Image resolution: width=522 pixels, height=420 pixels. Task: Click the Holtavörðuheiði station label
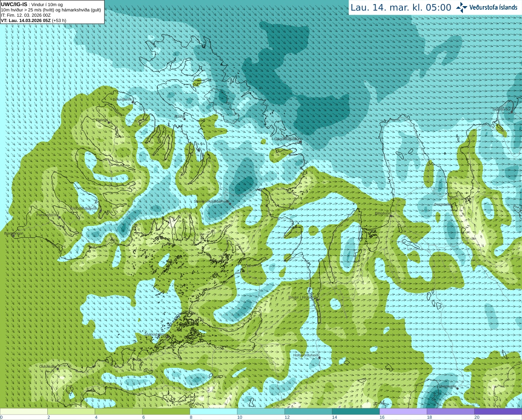click(306, 355)
